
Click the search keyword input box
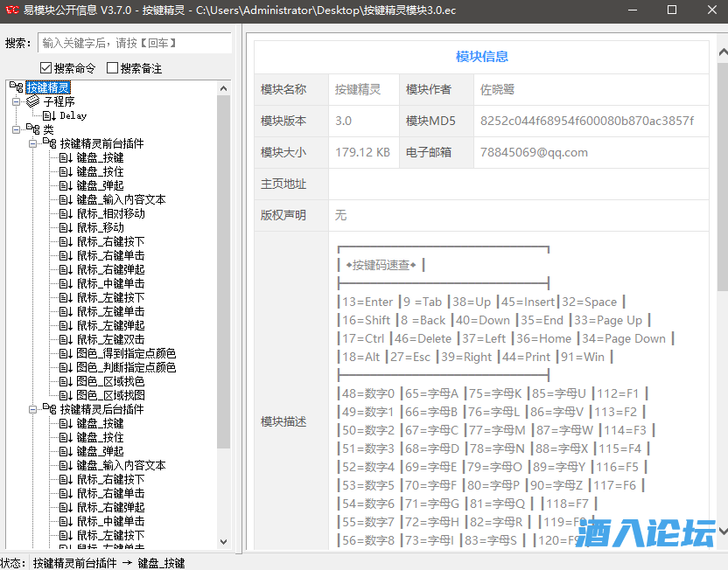[135, 43]
